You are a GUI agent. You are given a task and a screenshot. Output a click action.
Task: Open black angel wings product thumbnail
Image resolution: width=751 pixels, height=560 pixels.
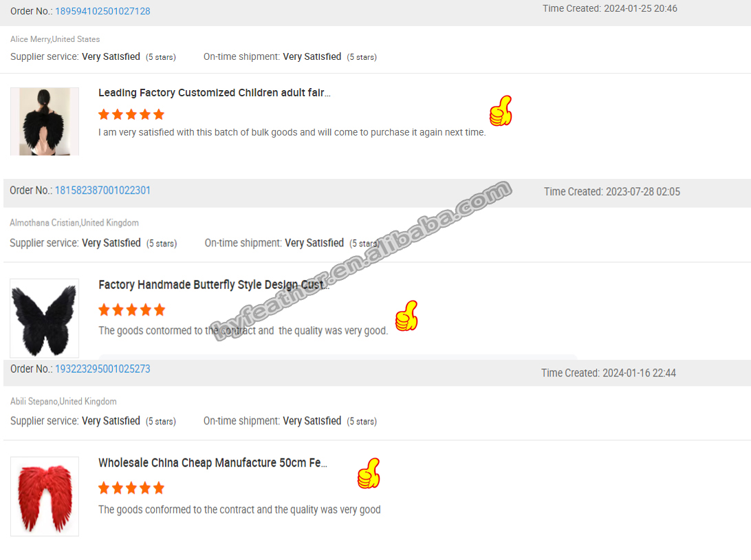coord(45,121)
